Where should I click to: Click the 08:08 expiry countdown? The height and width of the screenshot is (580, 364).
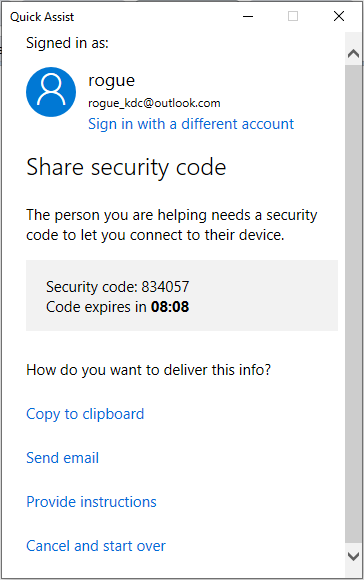click(x=170, y=307)
